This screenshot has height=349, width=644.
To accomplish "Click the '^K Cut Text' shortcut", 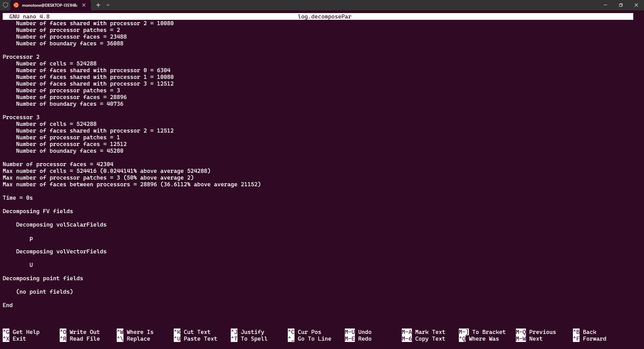I will [192, 332].
